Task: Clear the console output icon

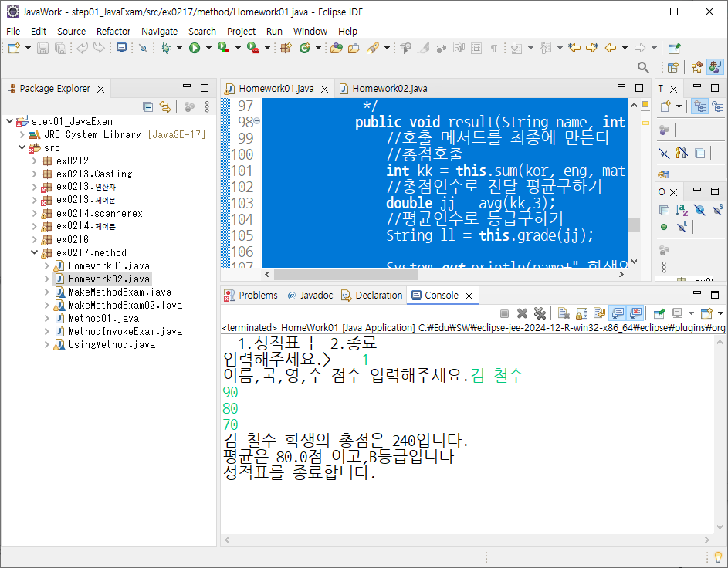Action: pyautogui.click(x=564, y=313)
